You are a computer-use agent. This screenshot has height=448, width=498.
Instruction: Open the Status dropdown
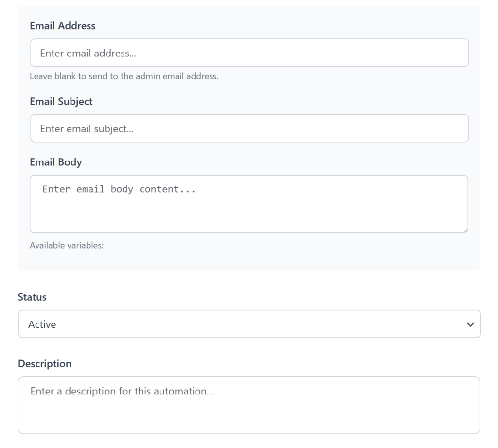tap(249, 323)
